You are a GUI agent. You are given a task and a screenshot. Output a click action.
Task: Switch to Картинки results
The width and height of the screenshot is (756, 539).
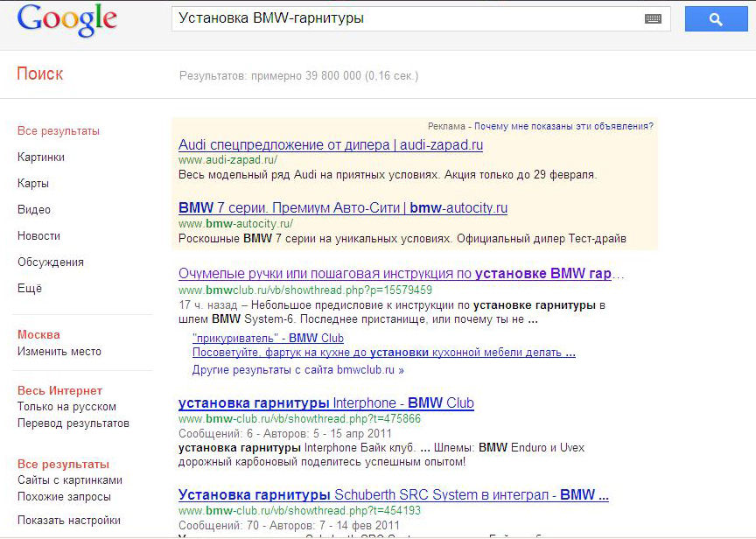(x=41, y=157)
